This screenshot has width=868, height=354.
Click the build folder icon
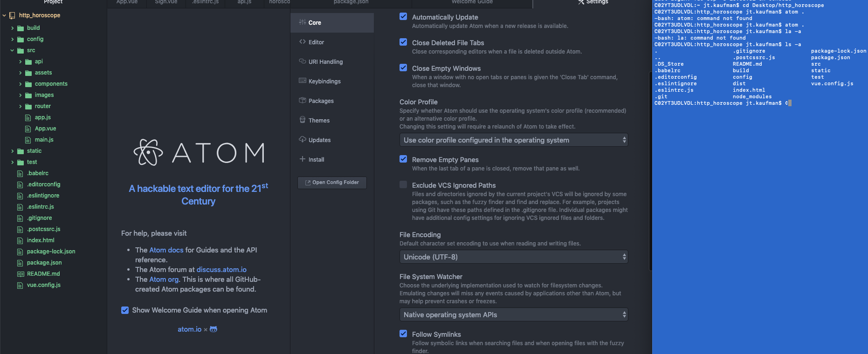(x=21, y=28)
